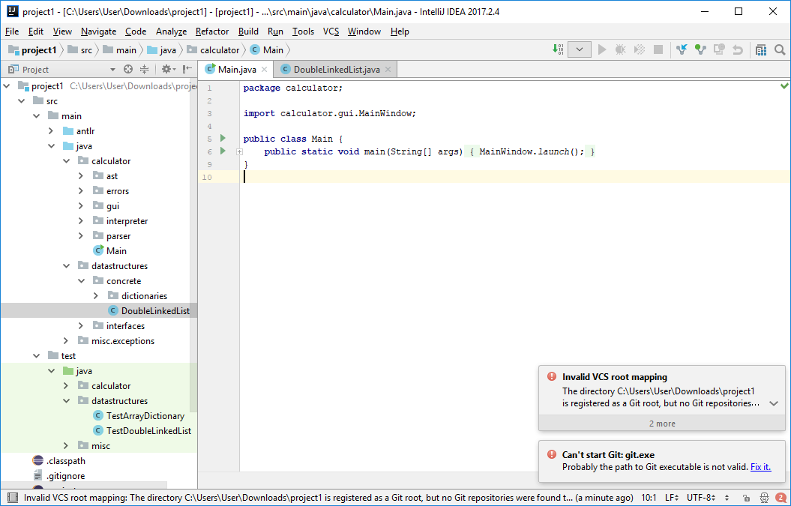This screenshot has width=791, height=506.
Task: Click the .classpath file icon
Action: [38, 461]
